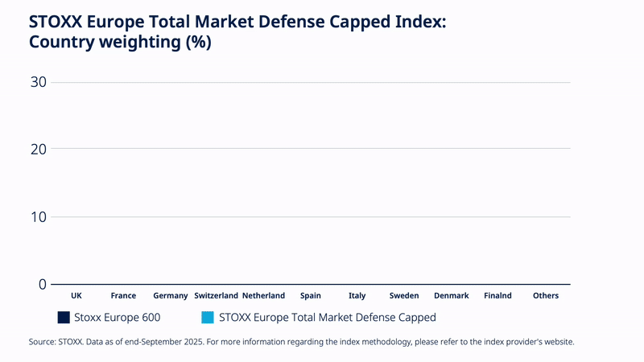
Task: Select the Others category label
Action: point(545,296)
